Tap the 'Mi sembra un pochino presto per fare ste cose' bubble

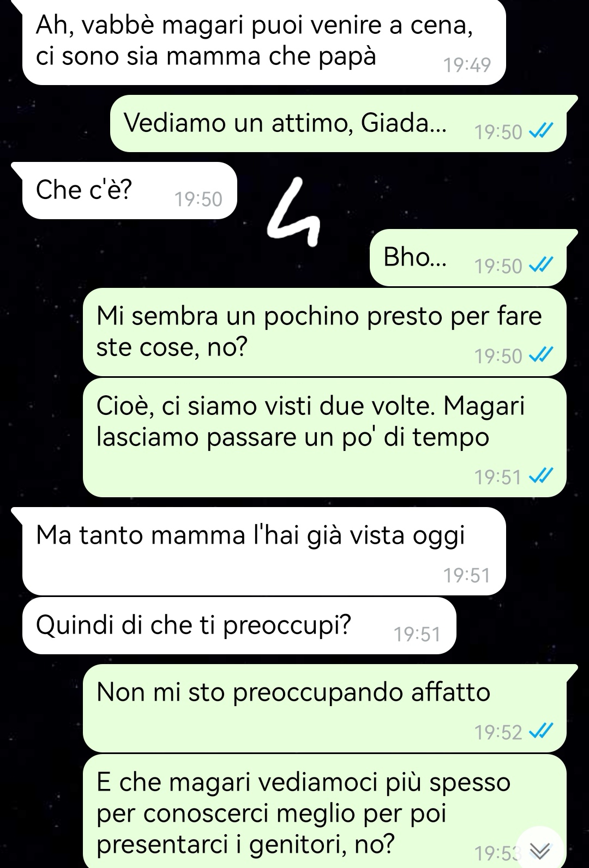[x=324, y=332]
